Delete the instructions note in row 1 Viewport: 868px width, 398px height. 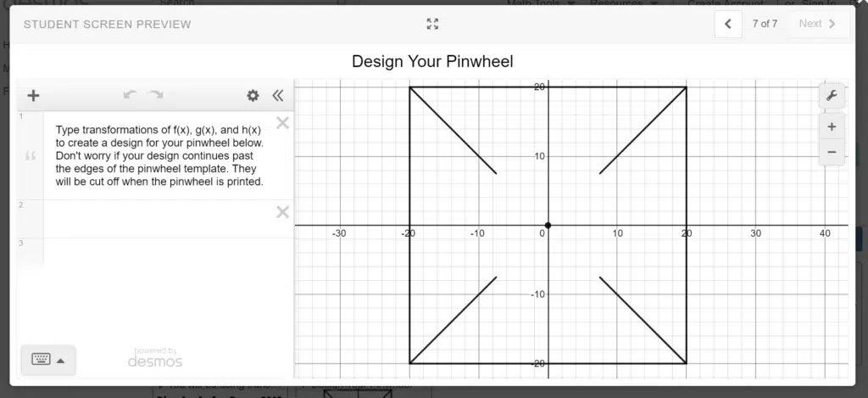tap(282, 123)
